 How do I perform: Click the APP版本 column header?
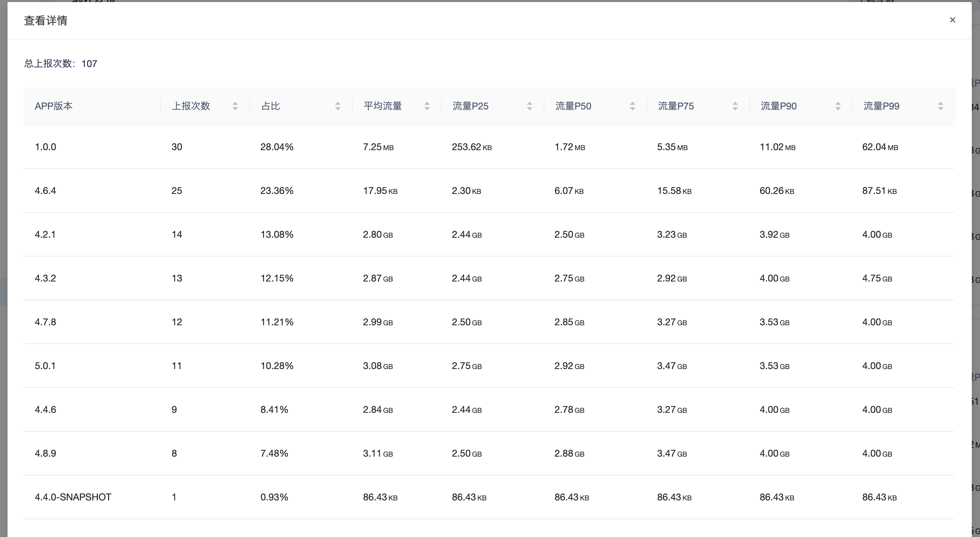(54, 106)
